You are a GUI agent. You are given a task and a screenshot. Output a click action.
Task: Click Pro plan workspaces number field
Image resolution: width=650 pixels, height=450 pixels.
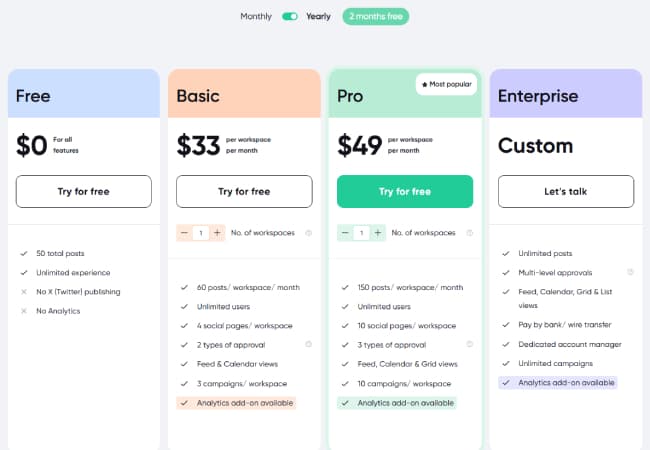361,233
